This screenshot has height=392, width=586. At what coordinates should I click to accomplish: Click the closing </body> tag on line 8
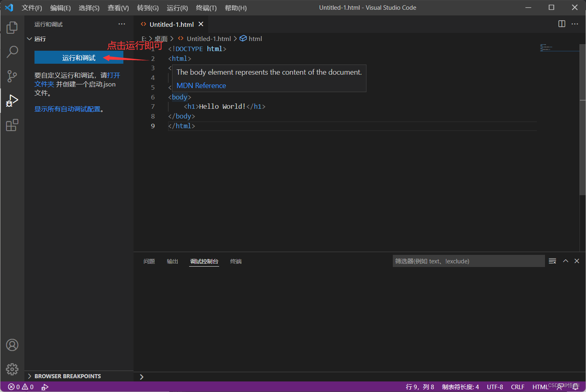(x=181, y=116)
